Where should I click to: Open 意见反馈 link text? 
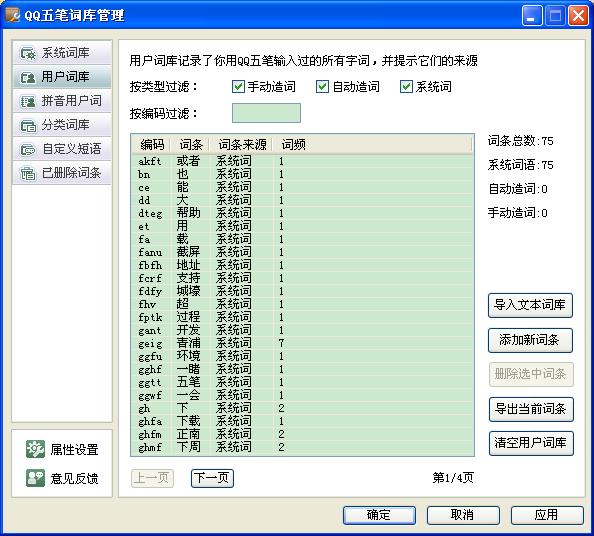[75, 479]
